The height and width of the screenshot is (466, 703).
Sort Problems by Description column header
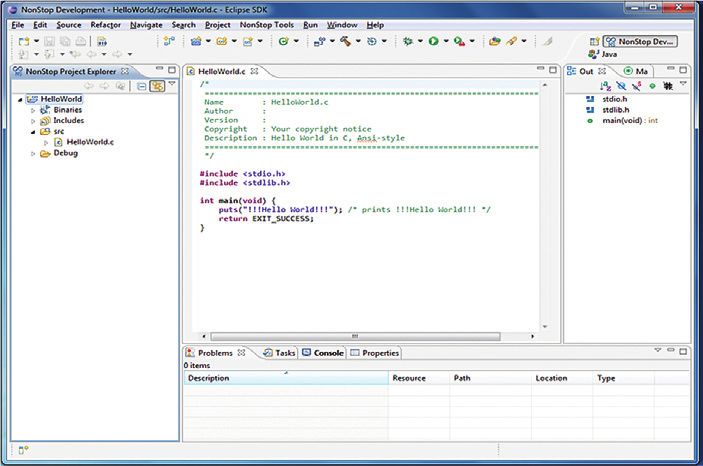point(286,378)
